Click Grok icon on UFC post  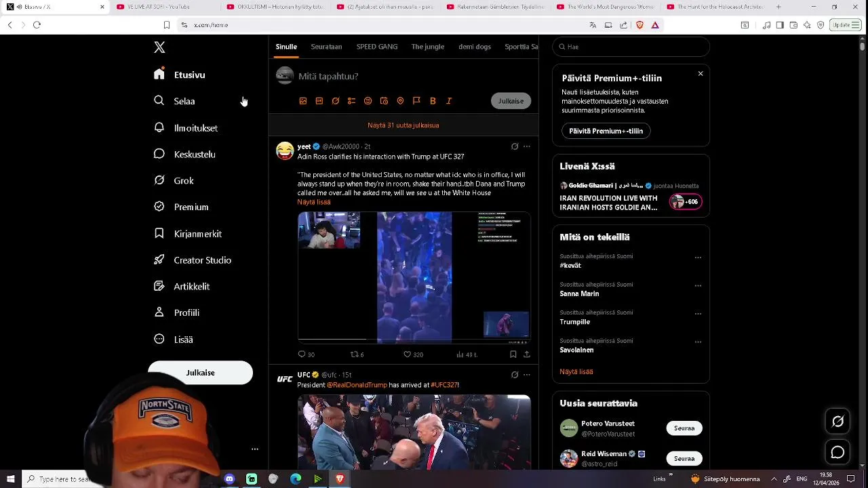515,375
